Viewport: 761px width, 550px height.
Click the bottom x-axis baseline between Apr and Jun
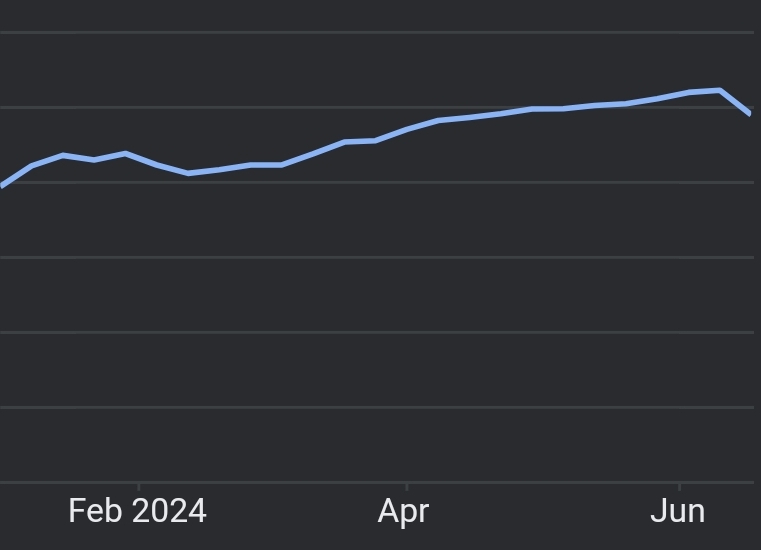tap(543, 482)
